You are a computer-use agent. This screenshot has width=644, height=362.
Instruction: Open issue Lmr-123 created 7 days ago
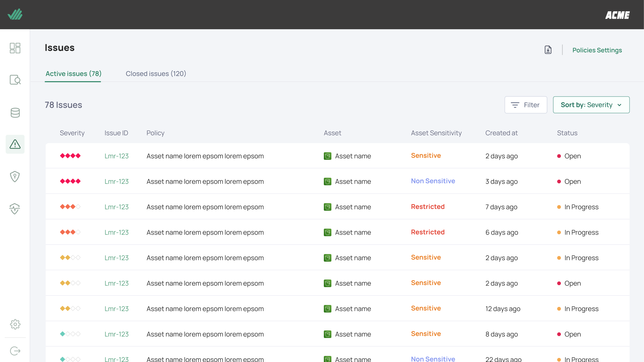point(116,207)
